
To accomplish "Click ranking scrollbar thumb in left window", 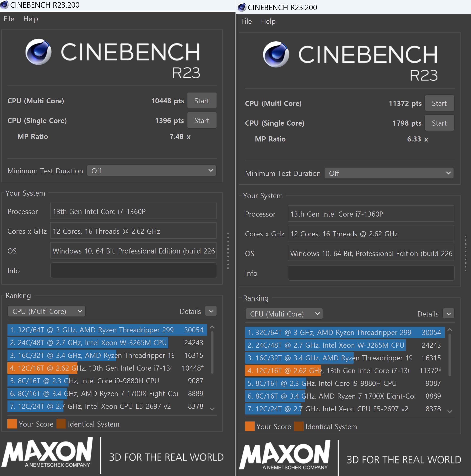I will pyautogui.click(x=212, y=352).
